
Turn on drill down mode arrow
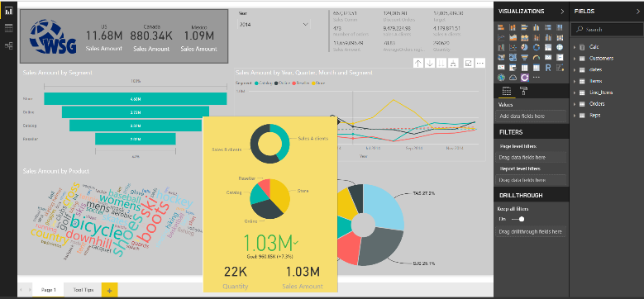(x=430, y=63)
